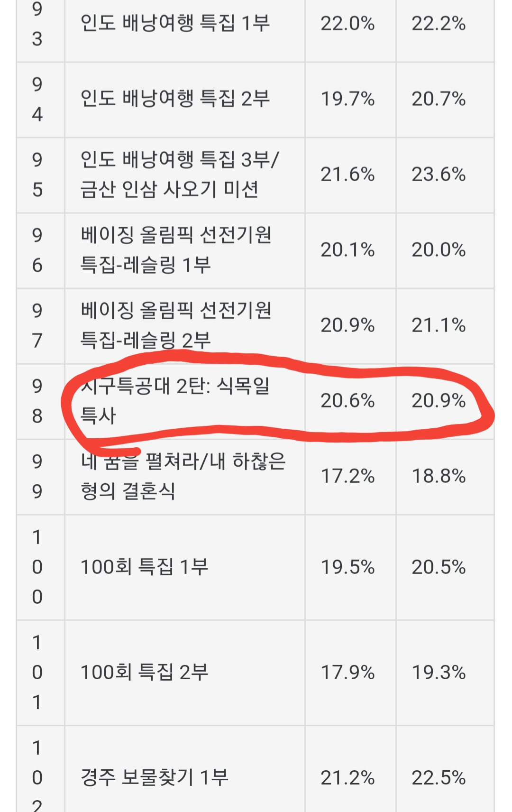This screenshot has height=812, width=512.
Task: Click the 17.2% rating value
Action: pos(347,476)
